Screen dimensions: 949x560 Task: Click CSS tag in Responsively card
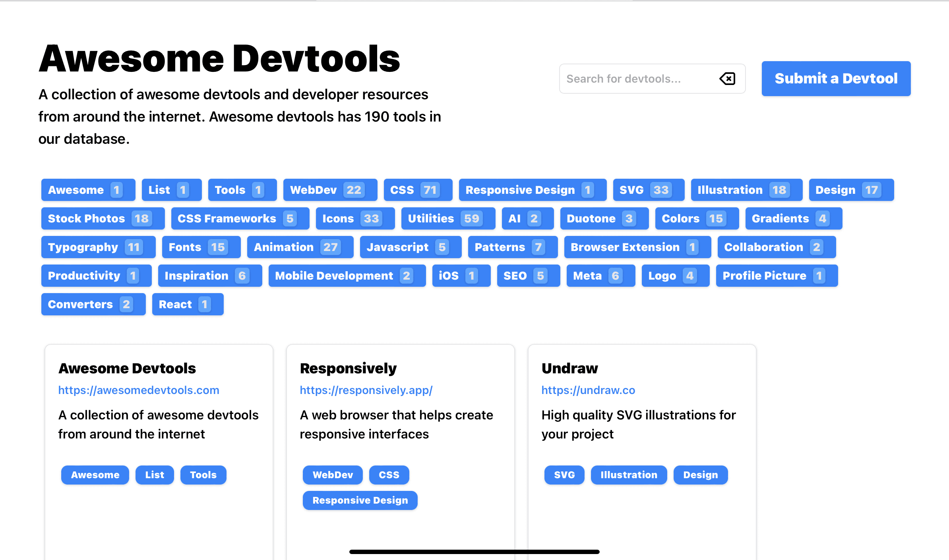[x=389, y=475]
